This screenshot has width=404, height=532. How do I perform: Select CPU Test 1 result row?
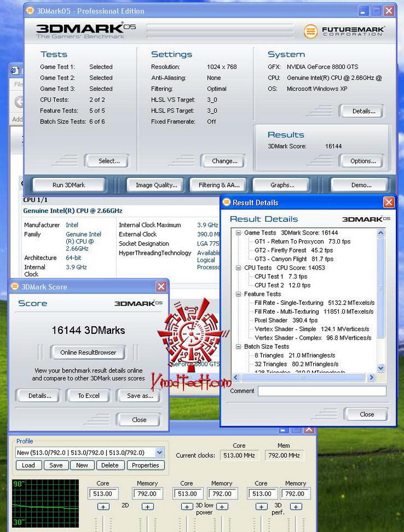click(x=281, y=277)
